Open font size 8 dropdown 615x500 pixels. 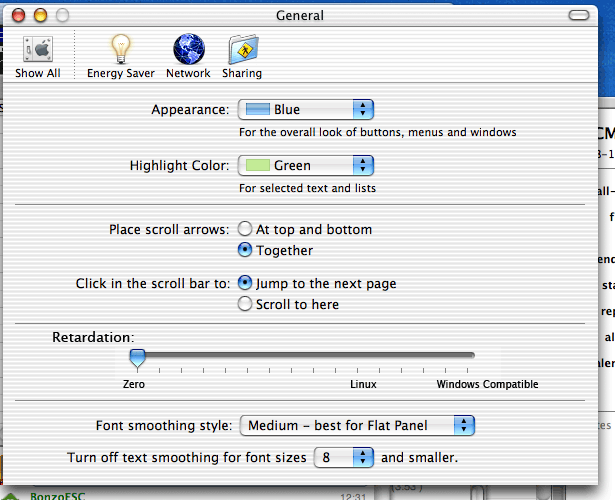344,457
